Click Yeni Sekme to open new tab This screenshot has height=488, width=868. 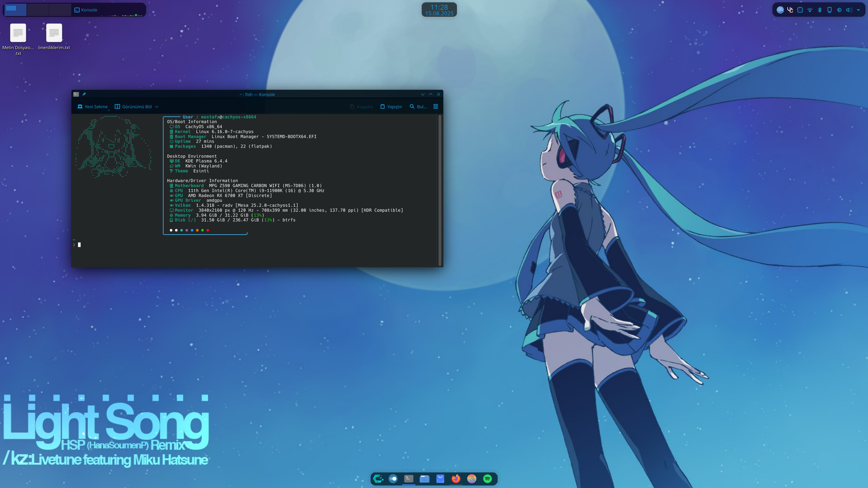(93, 106)
